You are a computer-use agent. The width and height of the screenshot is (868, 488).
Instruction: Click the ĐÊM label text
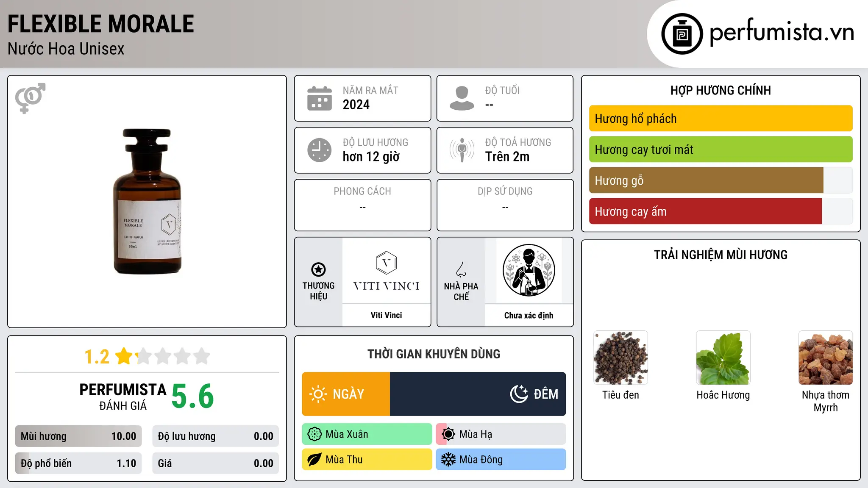click(546, 394)
